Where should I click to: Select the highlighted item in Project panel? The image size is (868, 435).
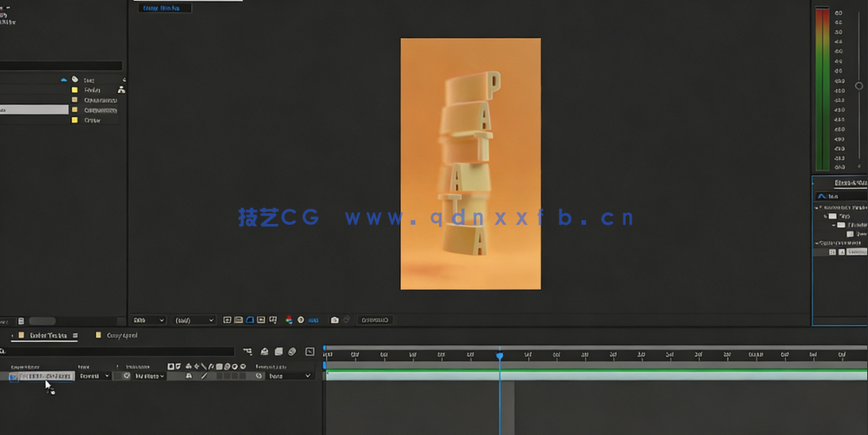point(34,110)
